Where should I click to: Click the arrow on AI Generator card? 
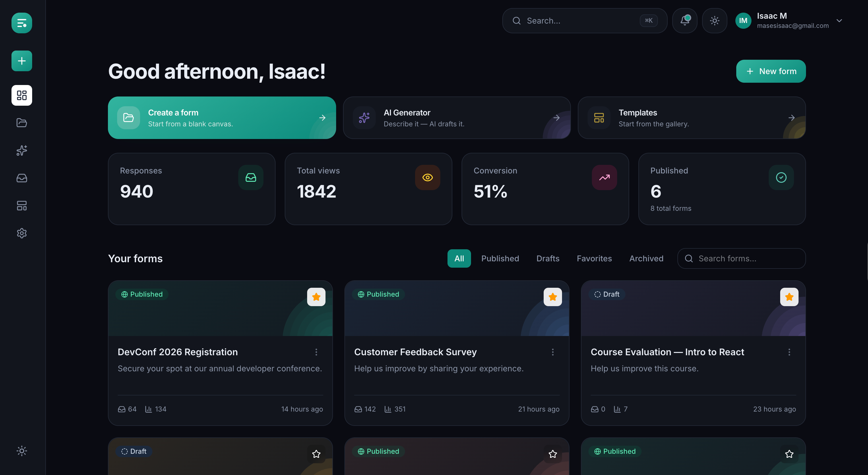[x=556, y=118]
